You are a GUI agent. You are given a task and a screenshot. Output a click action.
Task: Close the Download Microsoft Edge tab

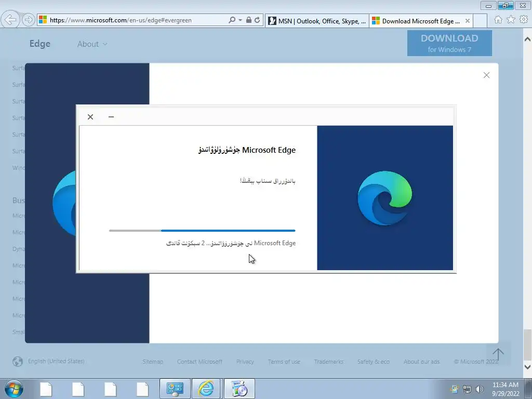[467, 21]
